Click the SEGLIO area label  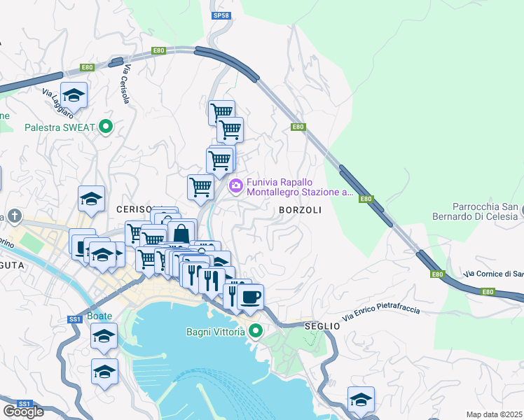click(x=322, y=326)
